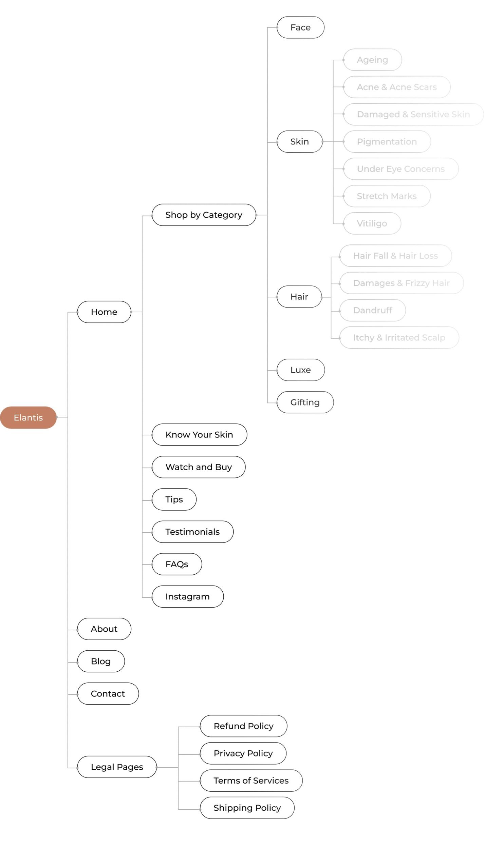
Task: Select the Testimonials node
Action: coord(192,532)
